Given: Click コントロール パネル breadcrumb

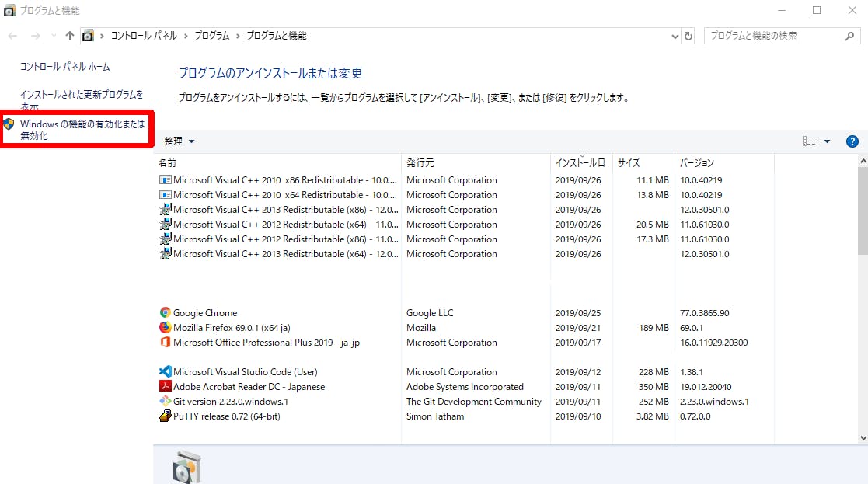Looking at the screenshot, I should coord(144,36).
